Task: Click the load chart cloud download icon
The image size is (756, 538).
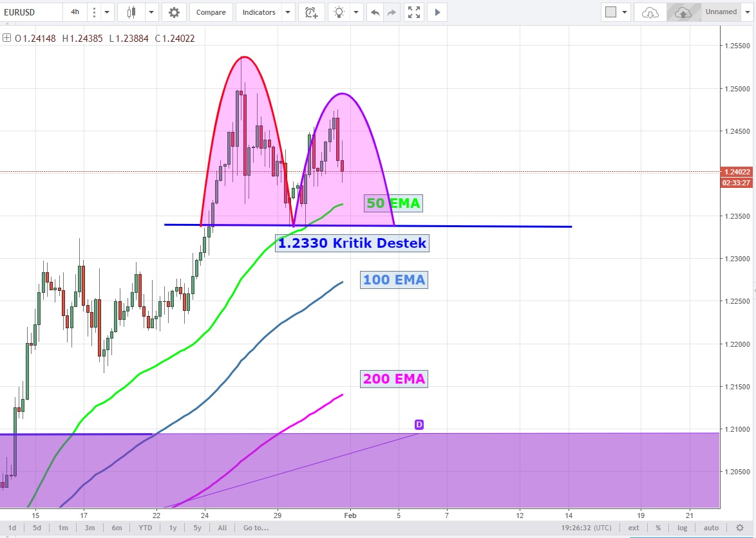Action: (x=650, y=12)
